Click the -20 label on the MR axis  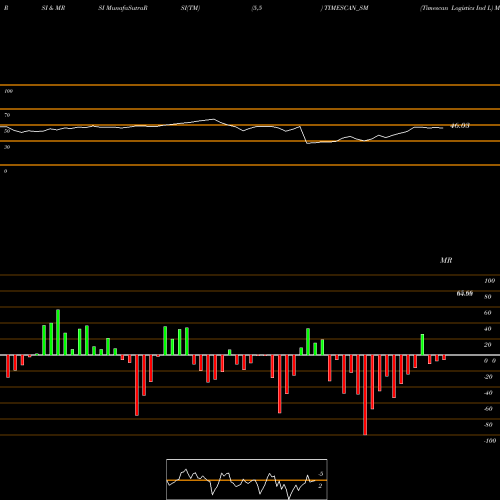pos(488,377)
